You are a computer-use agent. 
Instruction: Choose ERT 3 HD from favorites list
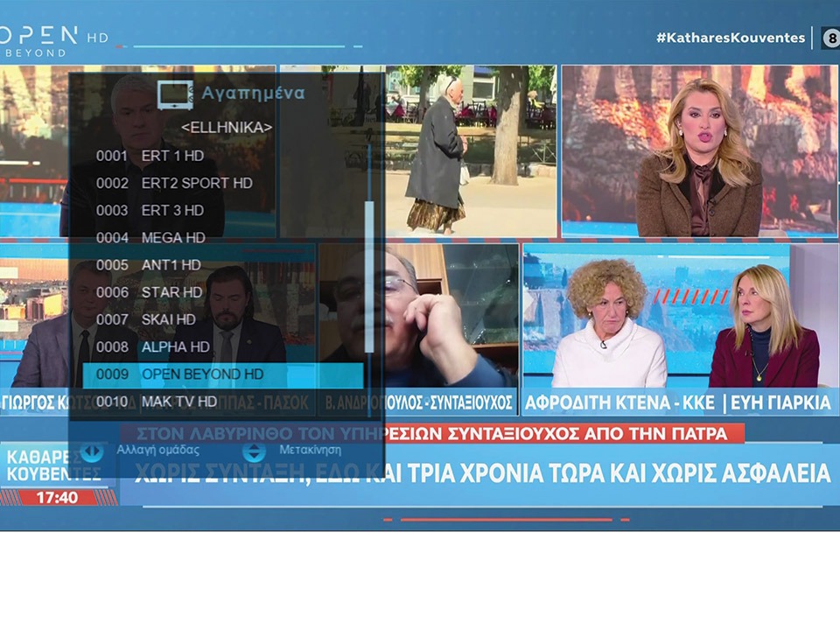tap(171, 210)
